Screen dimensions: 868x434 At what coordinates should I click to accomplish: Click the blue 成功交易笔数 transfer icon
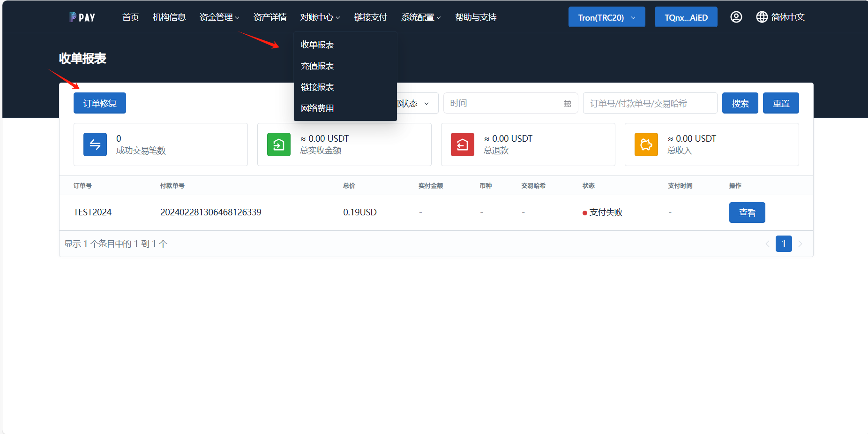click(95, 145)
